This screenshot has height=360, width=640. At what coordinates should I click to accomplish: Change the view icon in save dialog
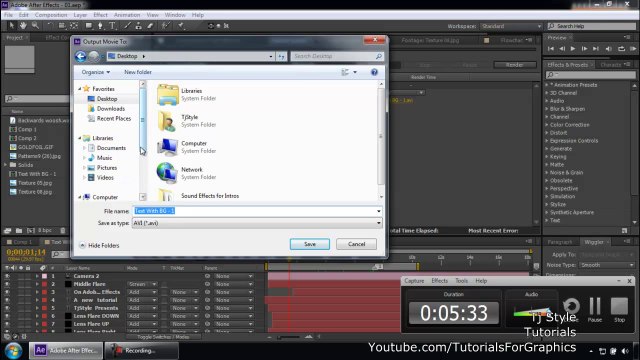click(345, 72)
